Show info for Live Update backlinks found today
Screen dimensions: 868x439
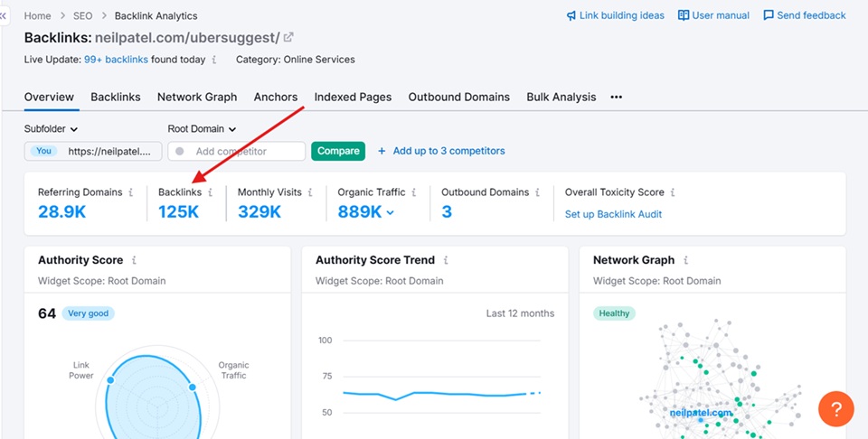click(214, 60)
